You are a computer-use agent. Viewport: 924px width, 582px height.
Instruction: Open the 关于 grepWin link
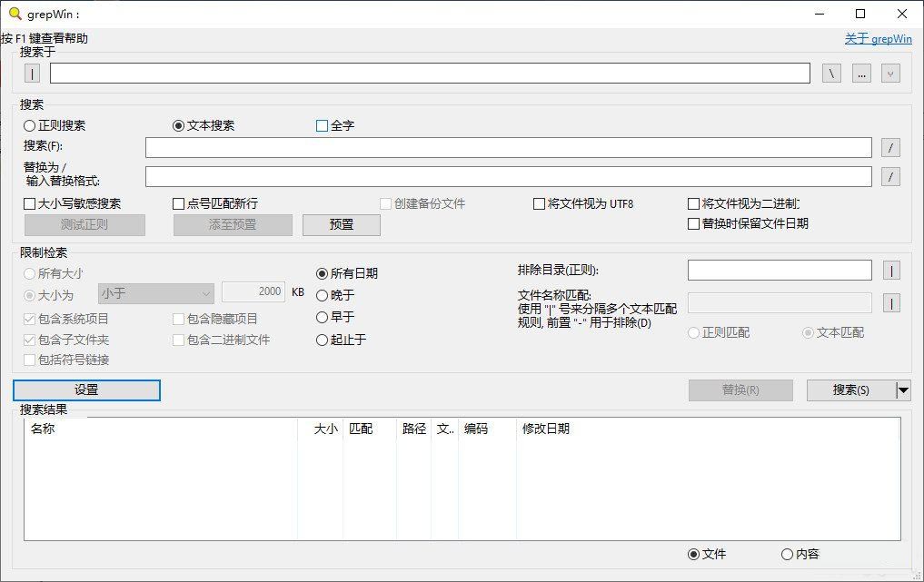tap(878, 39)
